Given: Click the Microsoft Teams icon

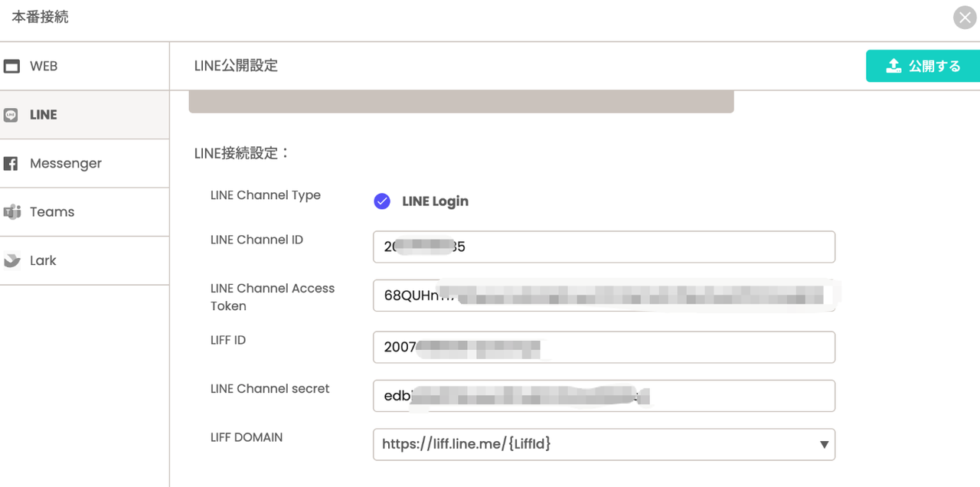Looking at the screenshot, I should tap(11, 212).
